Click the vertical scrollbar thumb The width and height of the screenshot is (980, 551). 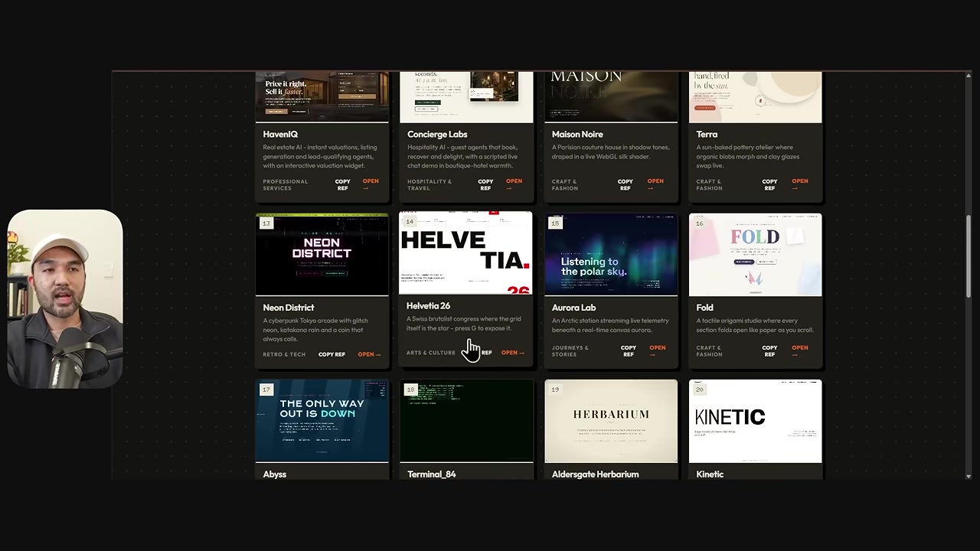969,256
